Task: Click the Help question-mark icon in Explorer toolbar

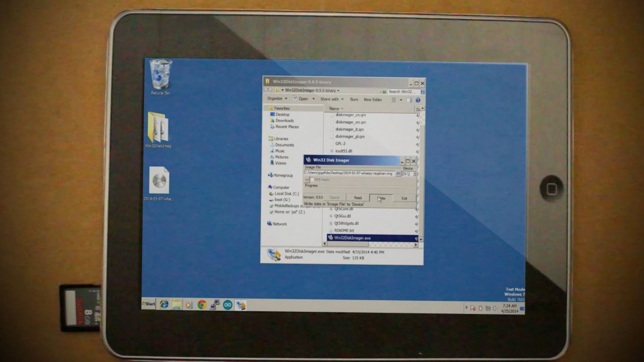Action: (x=418, y=100)
